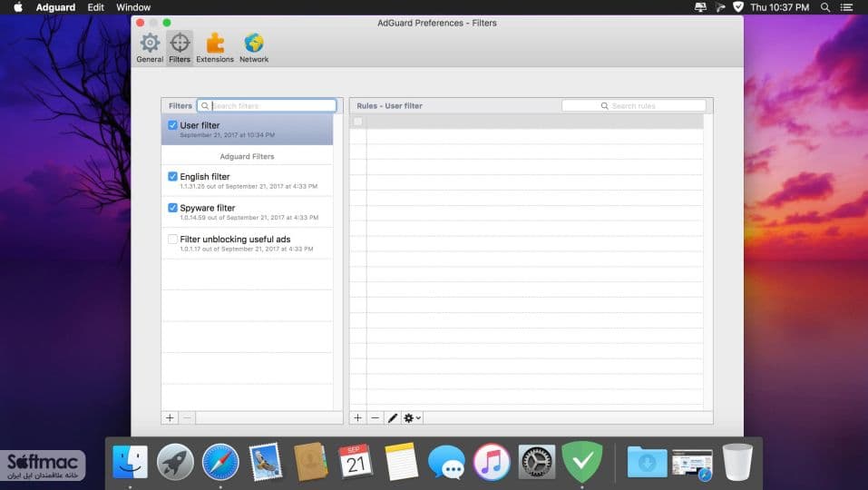868x490 pixels.
Task: Open Notes from the Dock
Action: (x=401, y=462)
